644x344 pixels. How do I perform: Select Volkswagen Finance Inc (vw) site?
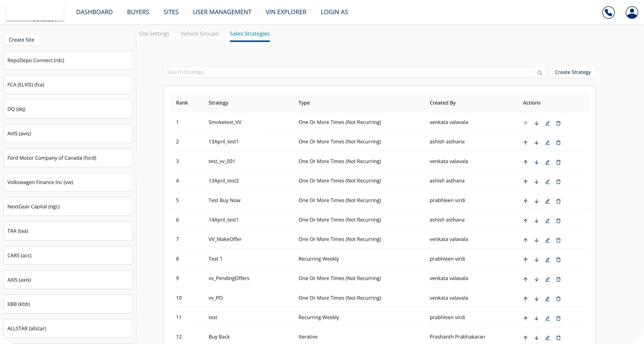coord(68,182)
